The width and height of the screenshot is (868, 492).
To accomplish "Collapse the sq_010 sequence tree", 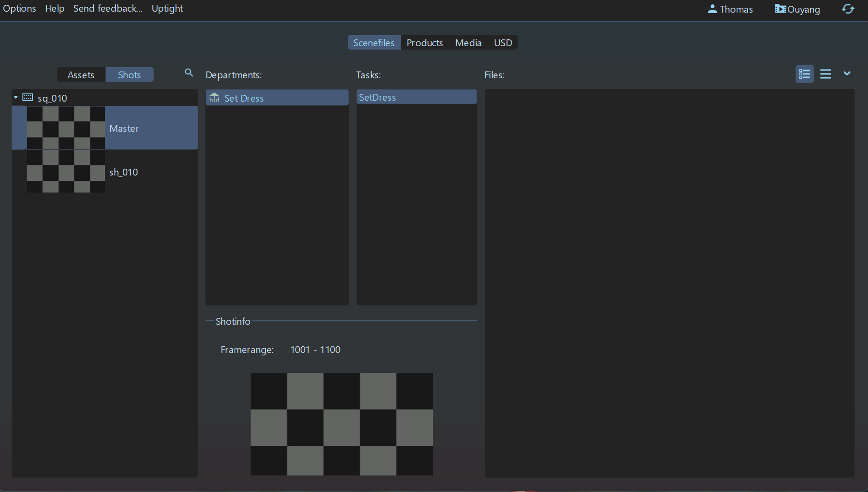I will tap(16, 97).
